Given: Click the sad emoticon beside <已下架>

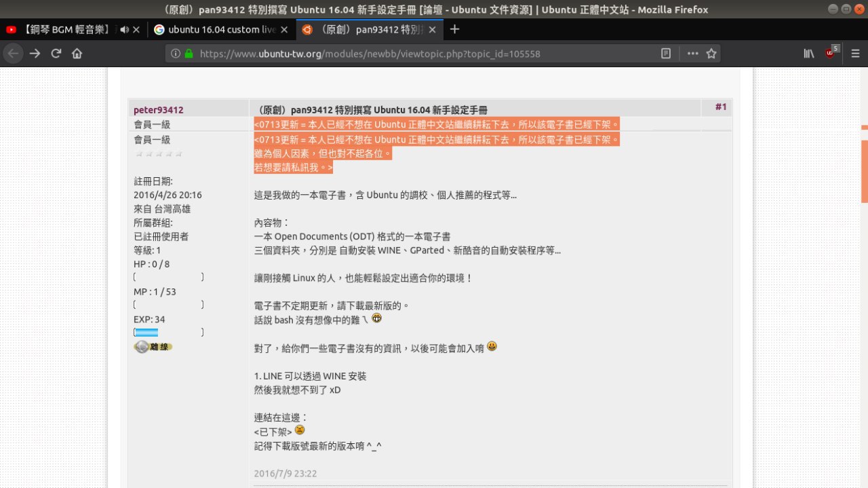Looking at the screenshot, I should (x=300, y=430).
